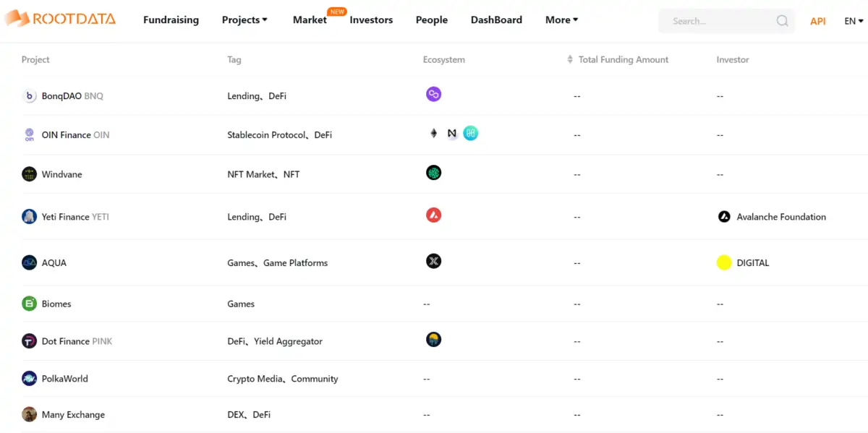Go to the Investors menu item
Screen dimensions: 868x433
(x=371, y=20)
